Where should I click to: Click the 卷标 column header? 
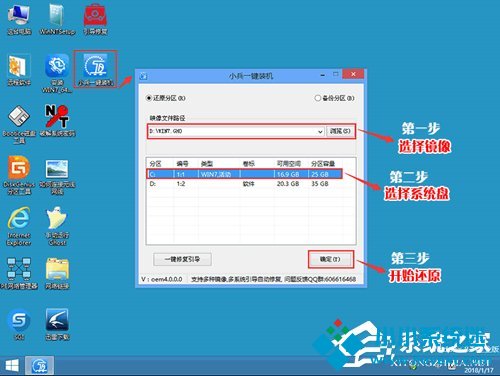249,164
